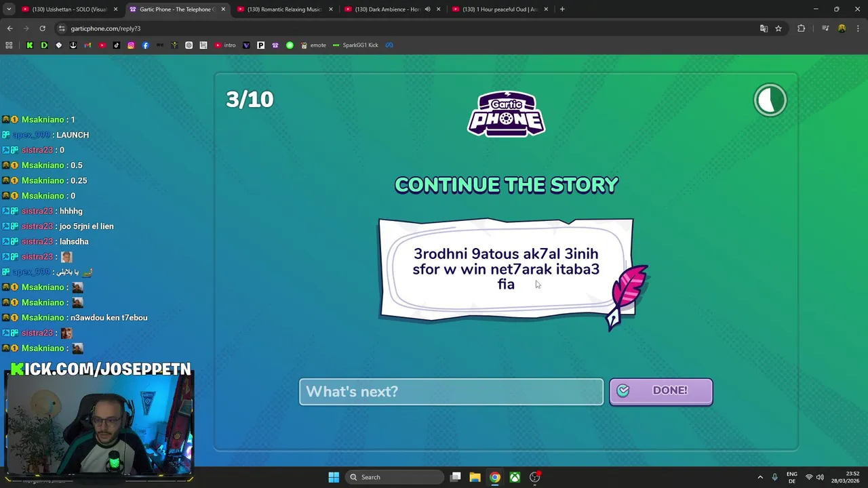Close the 1 Hour peaceful Oud tab
Viewport: 868px width, 488px height.
[546, 9]
